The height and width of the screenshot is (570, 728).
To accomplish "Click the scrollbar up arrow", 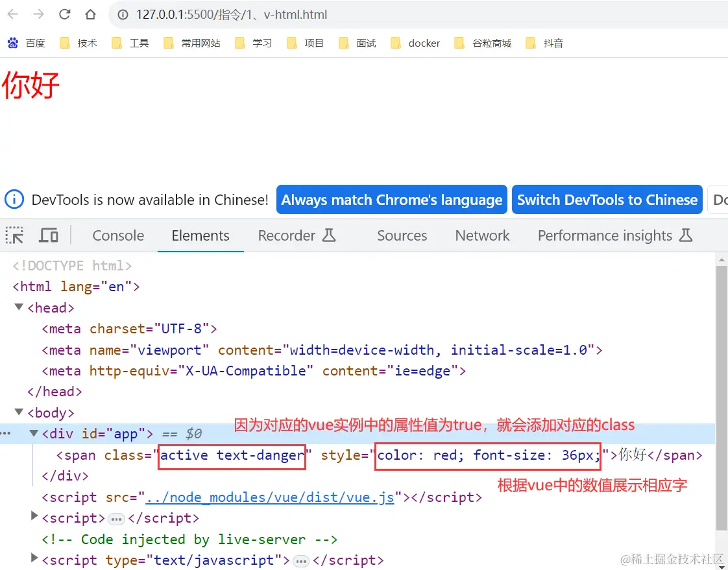I will click(722, 259).
